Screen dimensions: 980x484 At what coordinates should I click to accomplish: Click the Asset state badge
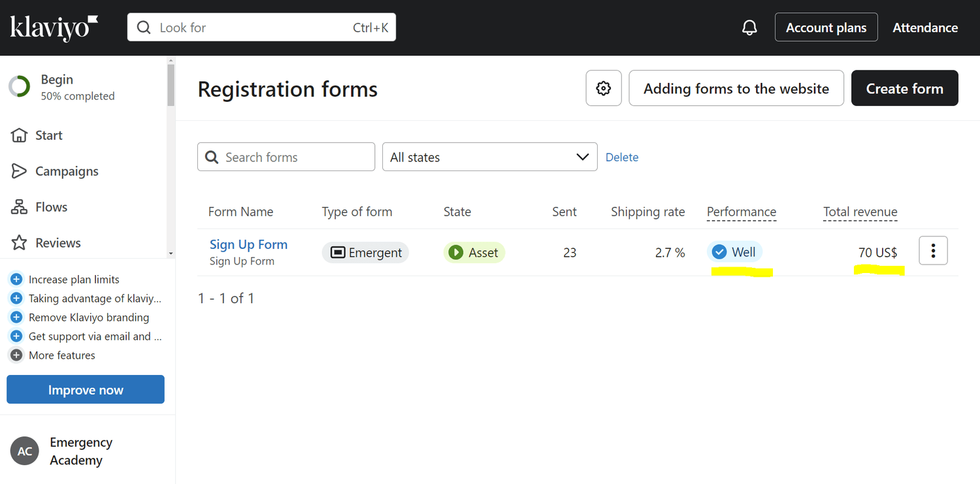[x=474, y=253]
